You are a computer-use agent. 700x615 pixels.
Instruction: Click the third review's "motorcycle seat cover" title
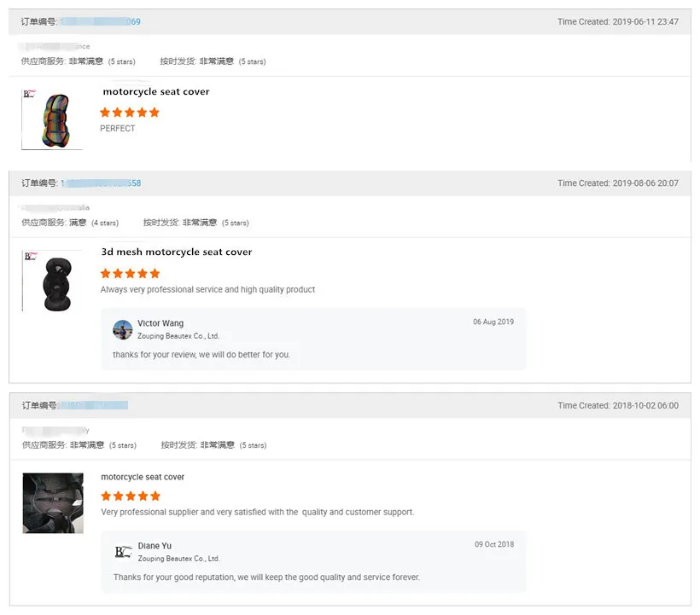coord(143,477)
